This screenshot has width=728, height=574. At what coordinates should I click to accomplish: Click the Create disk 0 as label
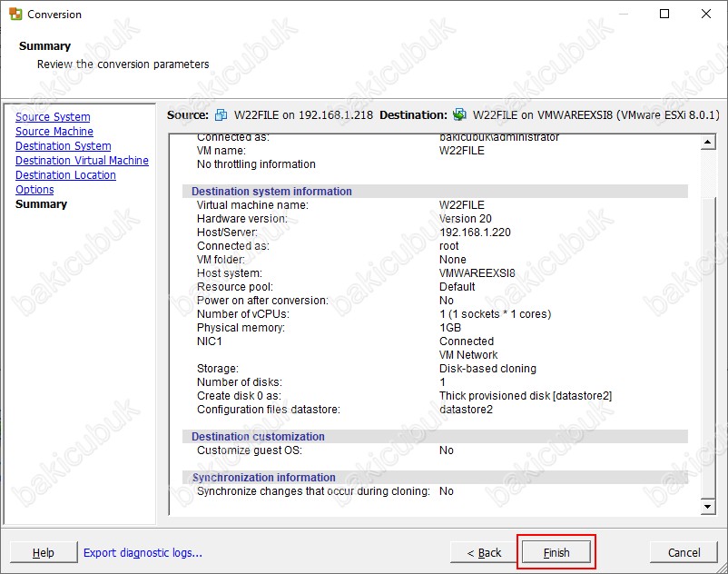(239, 396)
